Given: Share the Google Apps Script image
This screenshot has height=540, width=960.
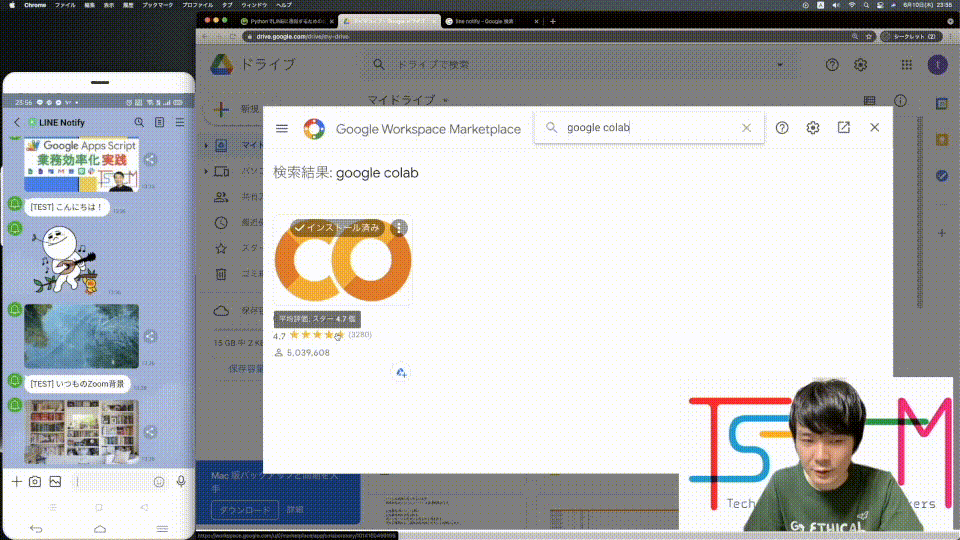Looking at the screenshot, I should tap(150, 160).
